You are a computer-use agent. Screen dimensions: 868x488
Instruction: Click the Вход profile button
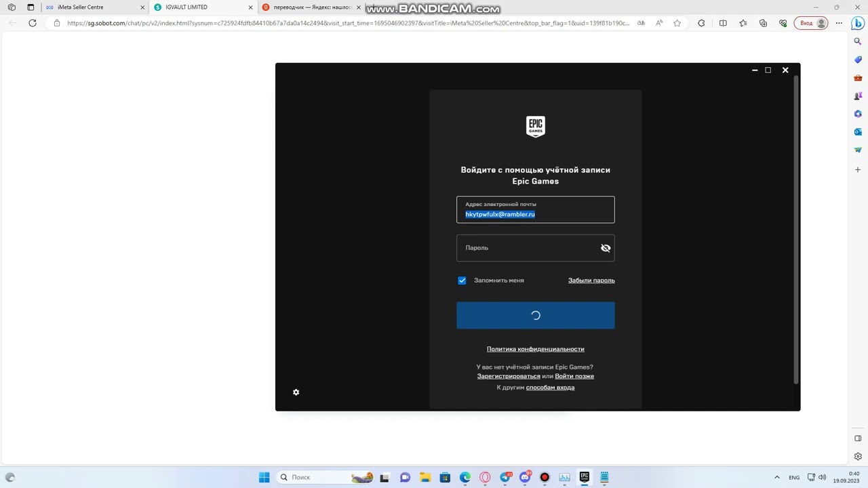pyautogui.click(x=812, y=23)
